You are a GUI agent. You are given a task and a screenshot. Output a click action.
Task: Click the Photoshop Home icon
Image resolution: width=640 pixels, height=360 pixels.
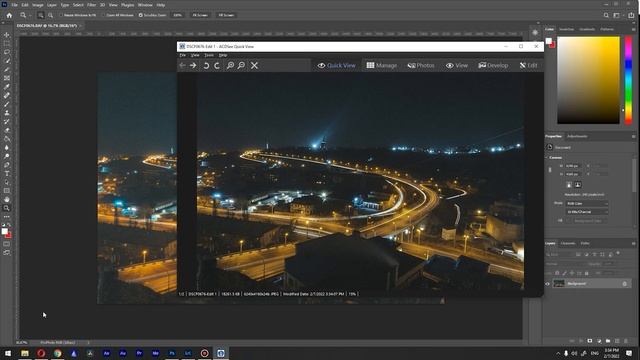pos(9,15)
